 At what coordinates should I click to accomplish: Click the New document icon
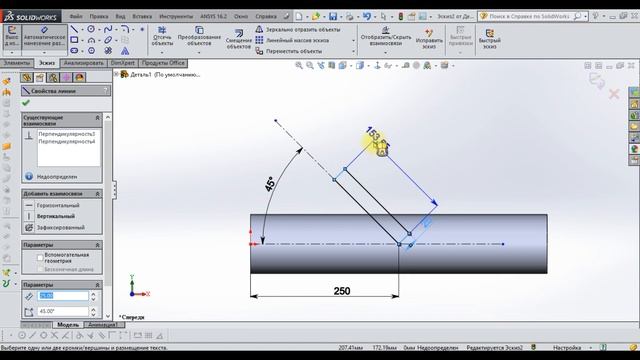click(x=299, y=16)
